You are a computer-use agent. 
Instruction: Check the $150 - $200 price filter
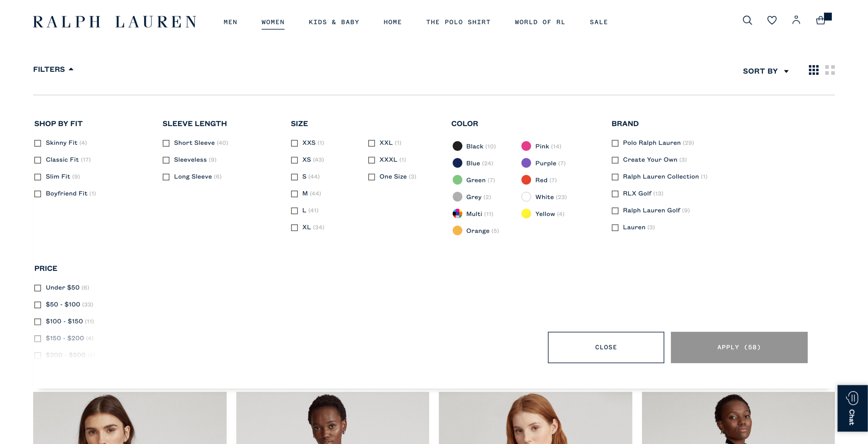pyautogui.click(x=38, y=339)
